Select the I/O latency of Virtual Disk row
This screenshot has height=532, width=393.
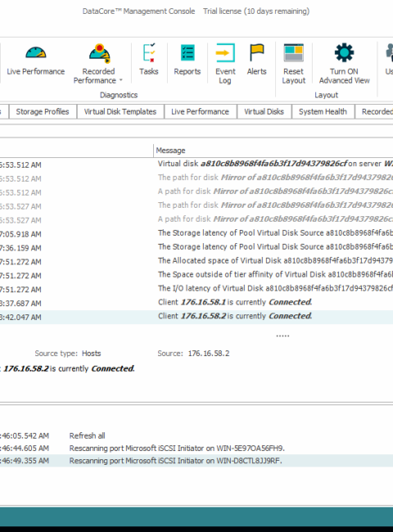coord(196,290)
